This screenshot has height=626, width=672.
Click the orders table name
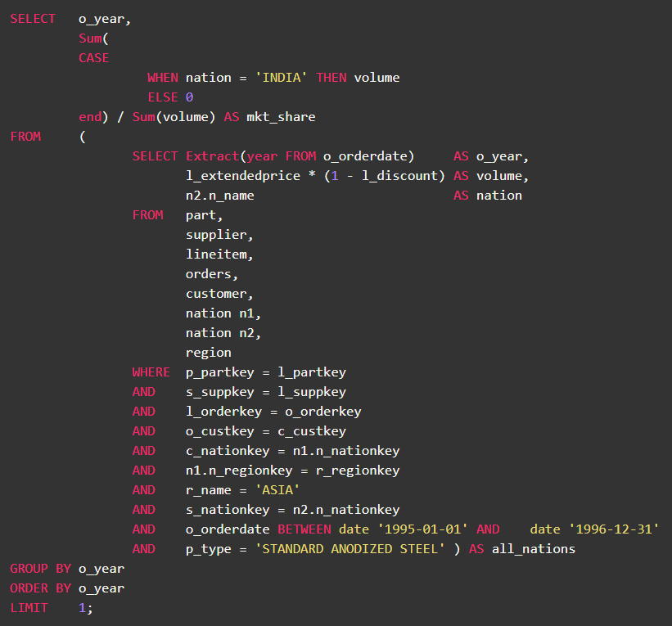(209, 274)
